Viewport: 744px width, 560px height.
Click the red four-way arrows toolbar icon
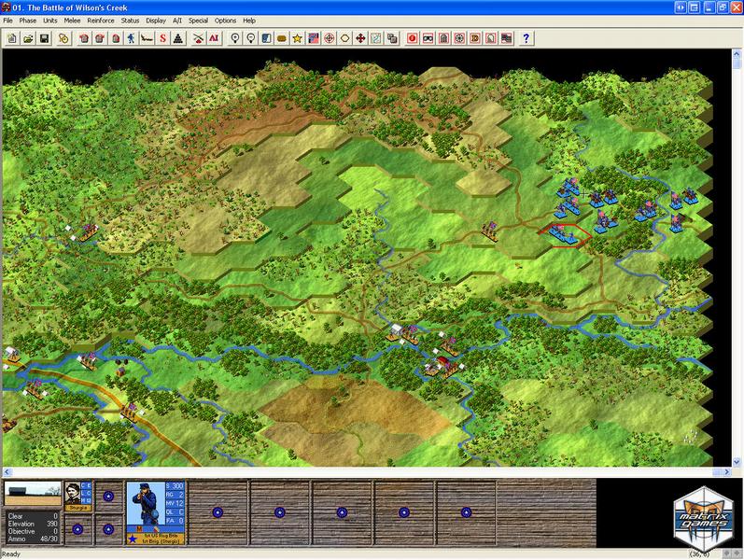(360, 38)
